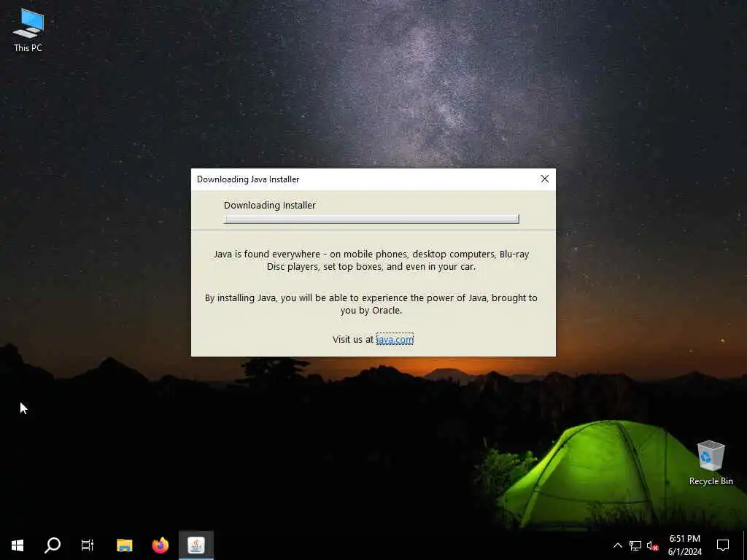Viewport: 747px width, 560px height.
Task: Launch File Explorer from the taskbar
Action: pos(124,545)
